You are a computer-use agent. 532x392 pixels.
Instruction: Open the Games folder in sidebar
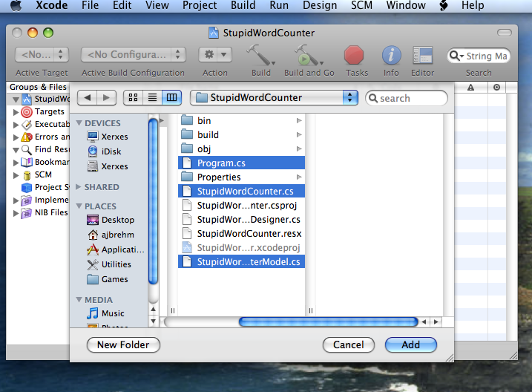pos(107,279)
